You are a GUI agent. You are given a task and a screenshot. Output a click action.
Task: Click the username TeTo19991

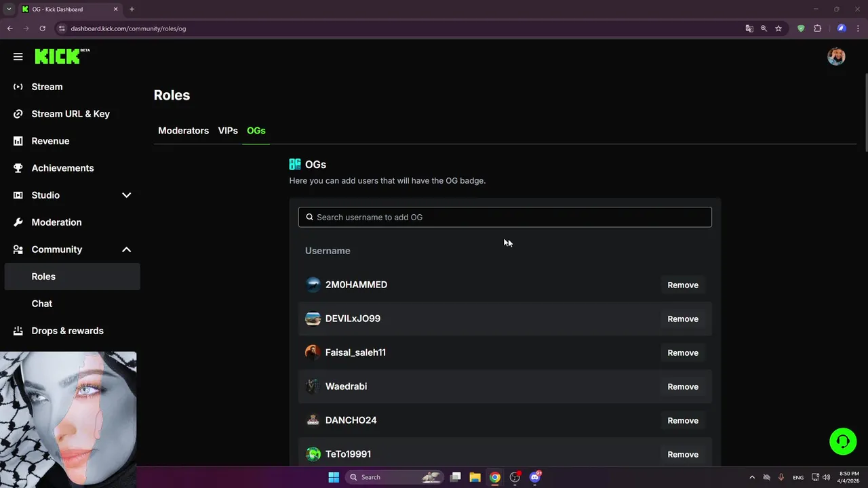348,454
